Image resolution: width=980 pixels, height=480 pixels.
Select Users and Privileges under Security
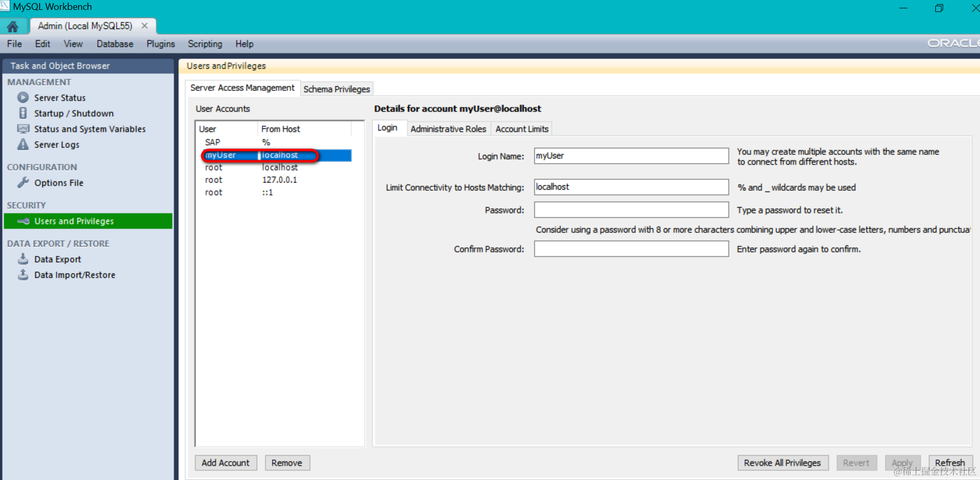88,221
